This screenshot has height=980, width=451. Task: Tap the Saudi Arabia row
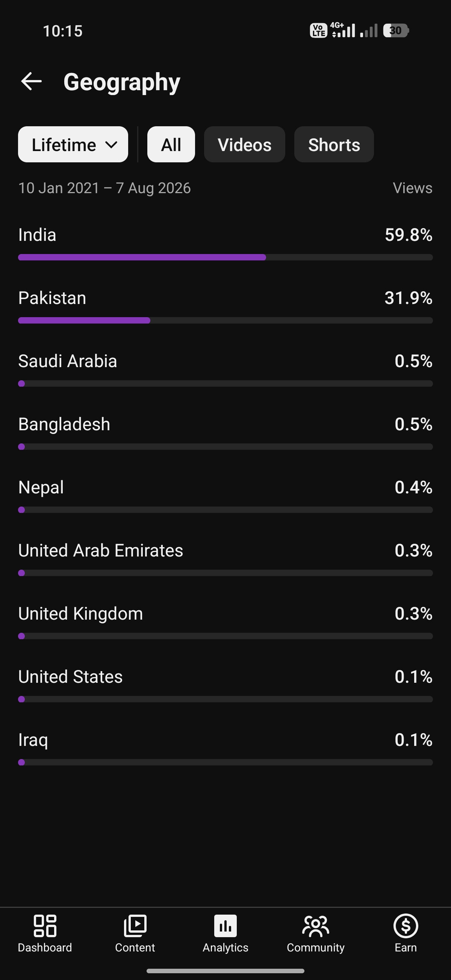click(225, 369)
